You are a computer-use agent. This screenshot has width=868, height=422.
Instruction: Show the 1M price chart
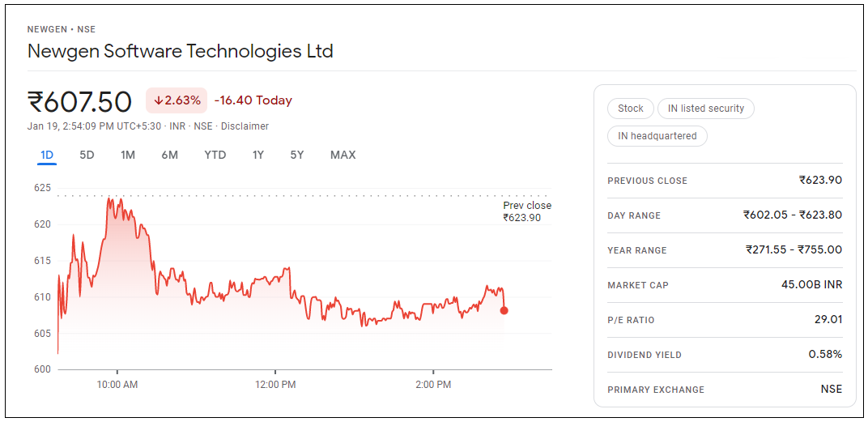[x=127, y=155]
